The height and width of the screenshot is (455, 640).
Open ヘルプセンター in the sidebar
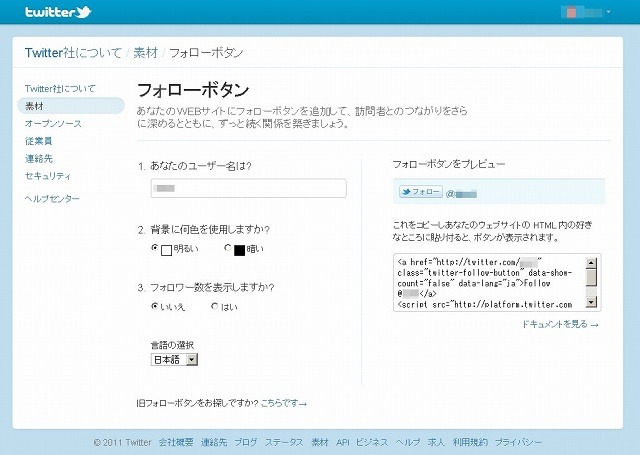click(52, 199)
